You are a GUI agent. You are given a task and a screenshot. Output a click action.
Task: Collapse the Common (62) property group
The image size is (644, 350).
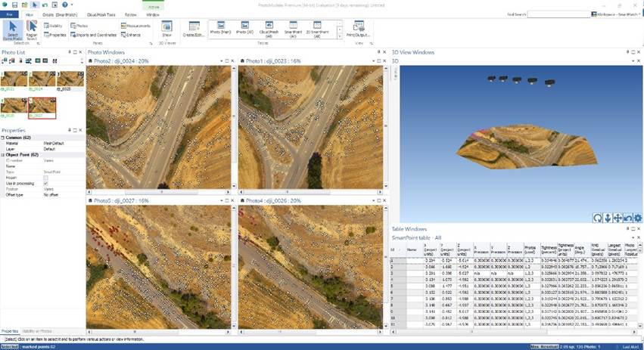coord(3,138)
